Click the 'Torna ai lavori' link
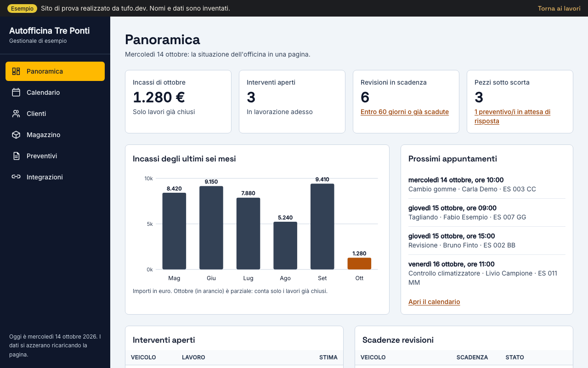 pos(559,8)
